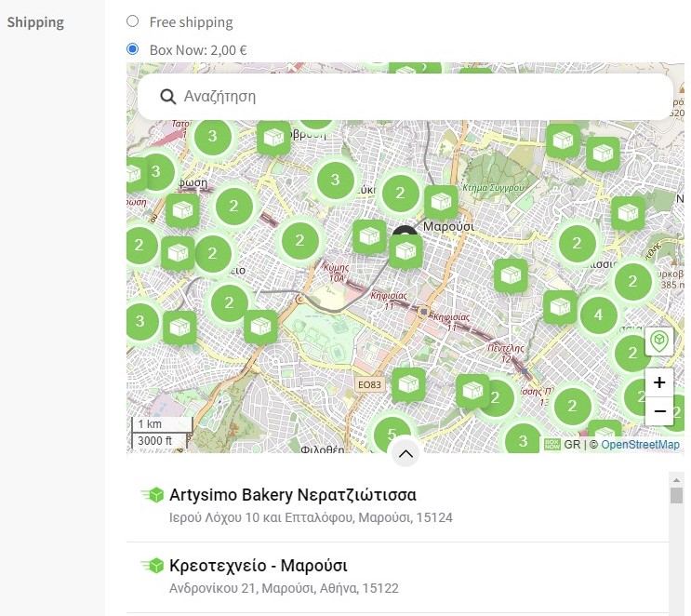Choose the Box Now 2,00 € shipping option
Screen dimensions: 691x616
point(132,49)
